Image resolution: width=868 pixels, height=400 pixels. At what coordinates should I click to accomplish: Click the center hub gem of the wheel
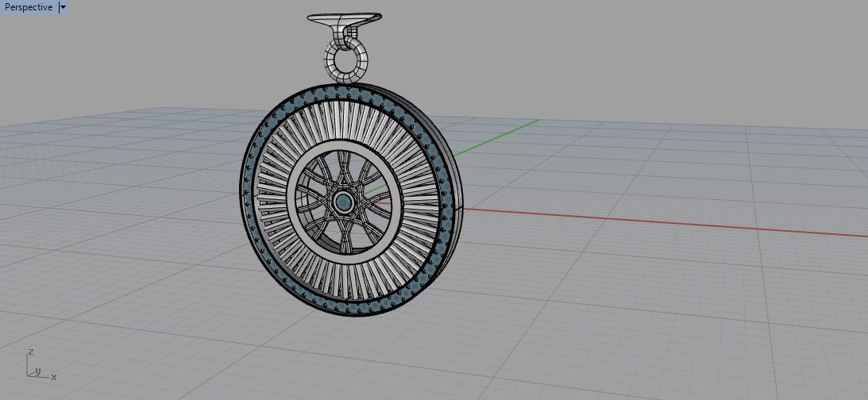[x=345, y=203]
